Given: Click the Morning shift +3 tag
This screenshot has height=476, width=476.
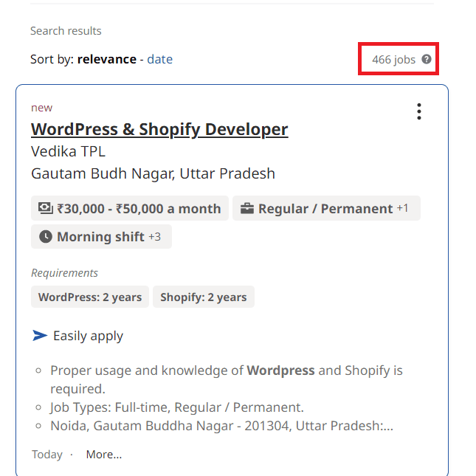Looking at the screenshot, I should click(x=101, y=237).
